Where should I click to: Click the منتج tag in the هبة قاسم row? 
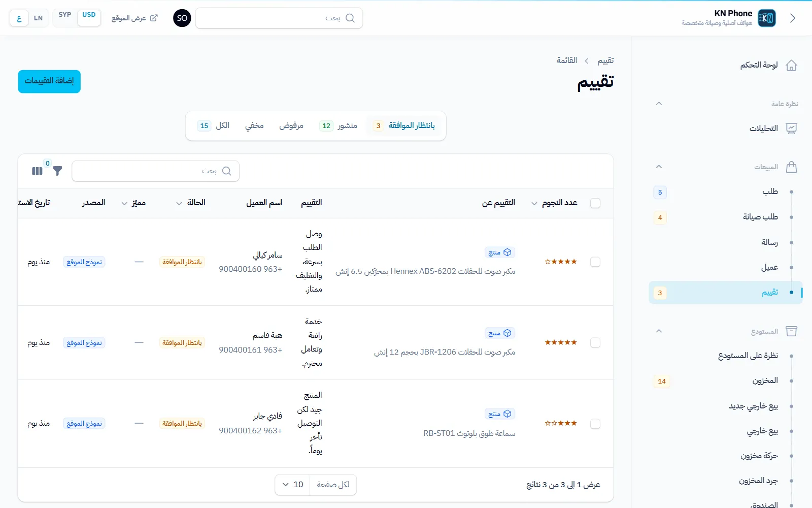tap(500, 333)
